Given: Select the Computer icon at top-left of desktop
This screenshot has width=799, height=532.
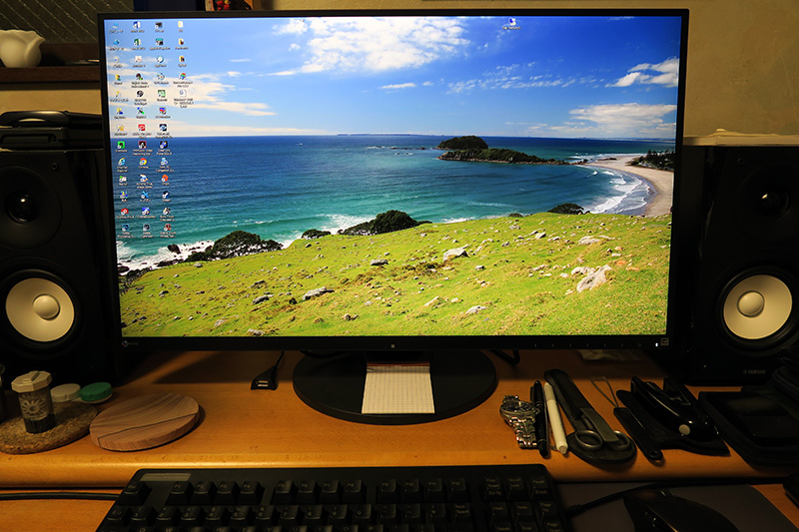Looking at the screenshot, I should (116, 26).
